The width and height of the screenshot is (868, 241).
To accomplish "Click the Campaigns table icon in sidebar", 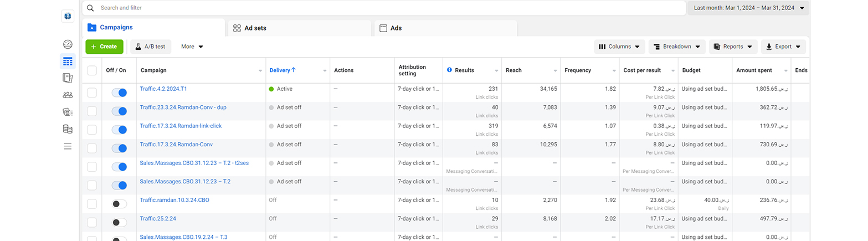I will (68, 61).
